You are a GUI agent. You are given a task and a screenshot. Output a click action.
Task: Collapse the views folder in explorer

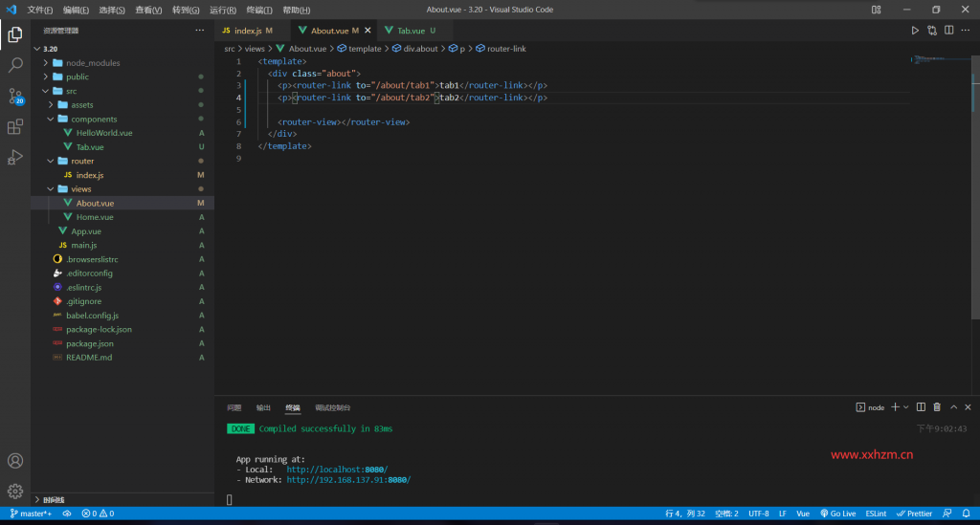[81, 189]
